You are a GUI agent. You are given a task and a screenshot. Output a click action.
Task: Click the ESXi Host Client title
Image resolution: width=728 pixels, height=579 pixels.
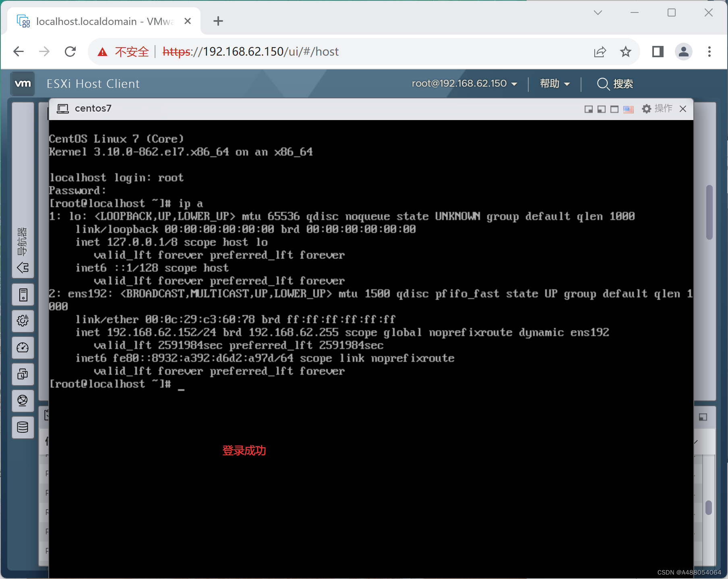(x=93, y=84)
